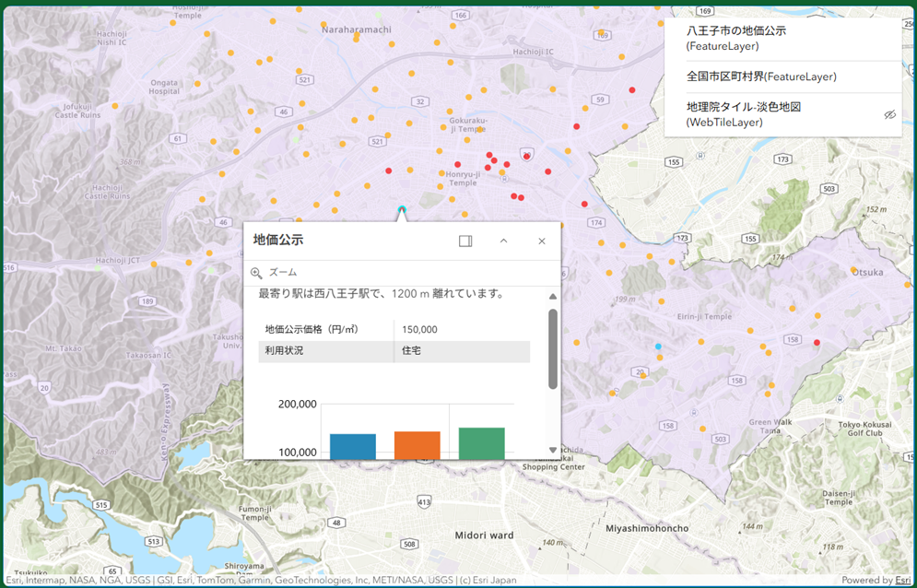Toggle visibility of the 地理院タイル-淡色地図 layer
917x588 pixels.
888,115
